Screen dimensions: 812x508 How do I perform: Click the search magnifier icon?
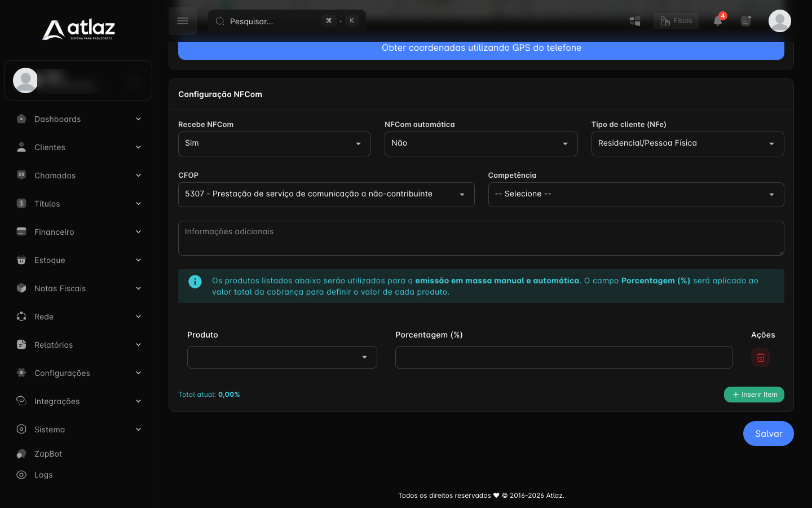pos(220,21)
